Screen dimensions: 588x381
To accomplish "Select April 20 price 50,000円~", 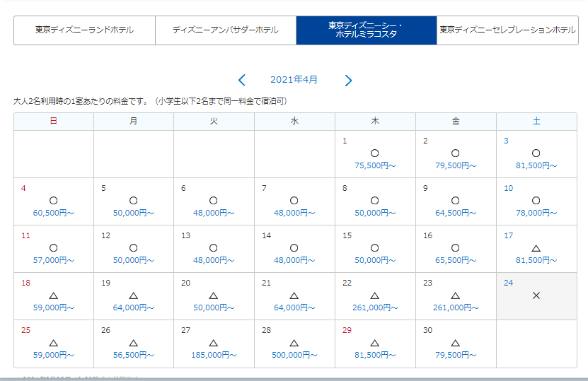I will tap(214, 307).
